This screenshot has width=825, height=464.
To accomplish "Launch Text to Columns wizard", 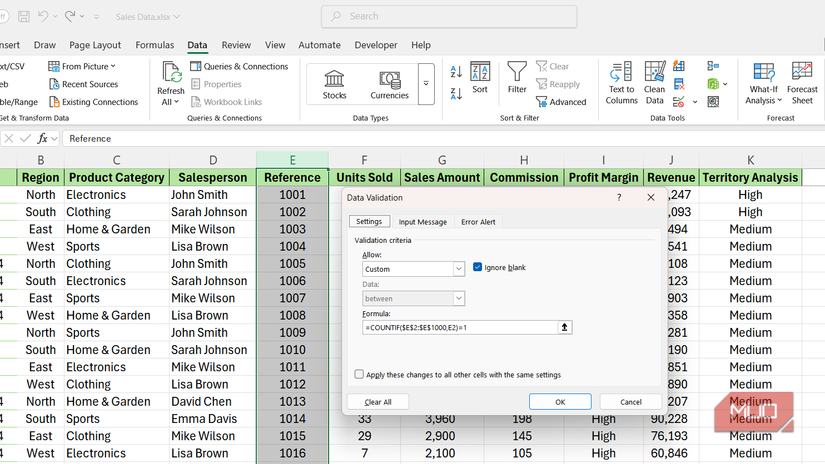I will click(621, 83).
